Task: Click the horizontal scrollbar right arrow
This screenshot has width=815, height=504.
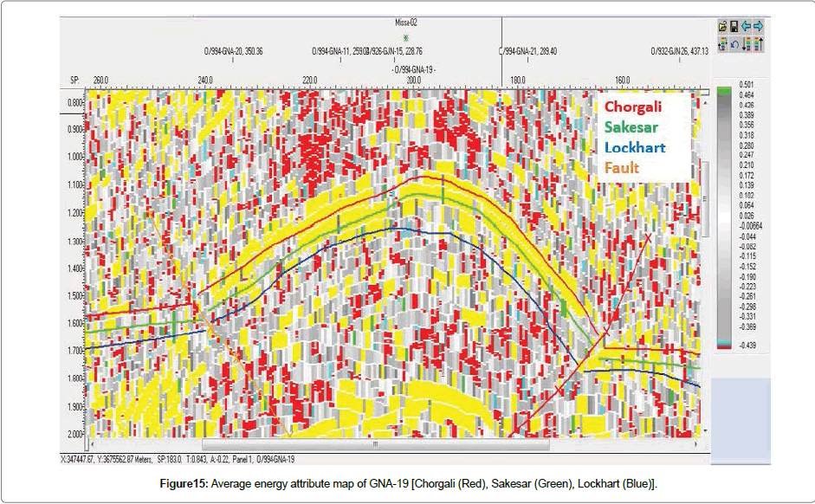Action: tap(694, 445)
